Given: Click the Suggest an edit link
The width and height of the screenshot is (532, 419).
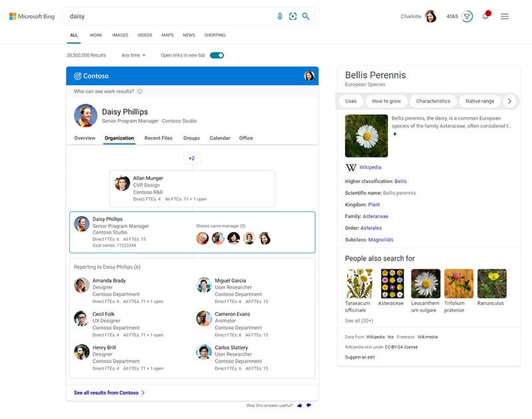Looking at the screenshot, I should click(360, 356).
